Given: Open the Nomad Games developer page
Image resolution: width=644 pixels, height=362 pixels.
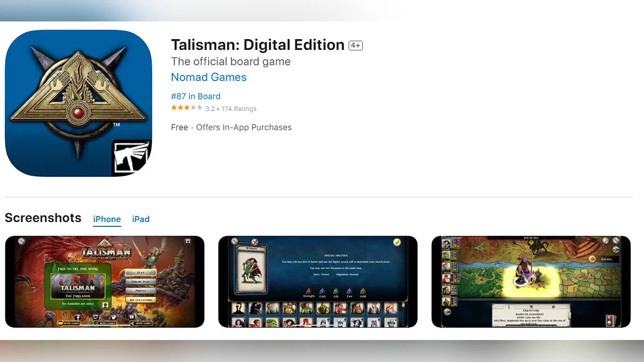Looking at the screenshot, I should tap(209, 77).
